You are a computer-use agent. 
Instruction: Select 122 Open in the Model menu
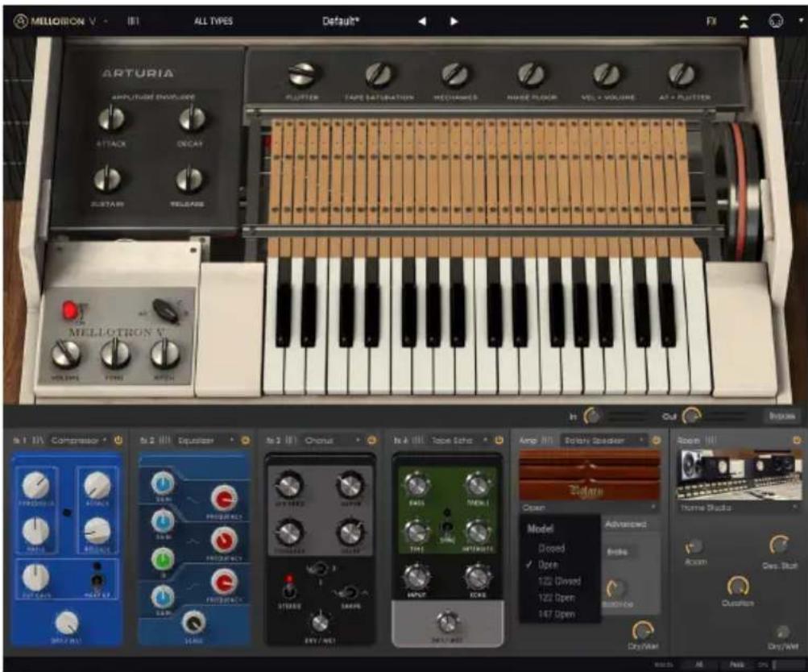coord(556,597)
